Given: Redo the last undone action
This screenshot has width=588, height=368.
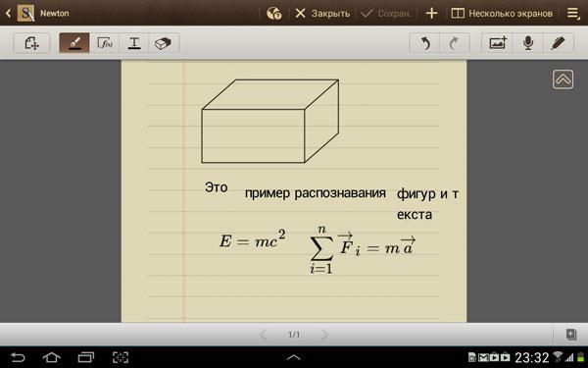Looking at the screenshot, I should pos(455,43).
